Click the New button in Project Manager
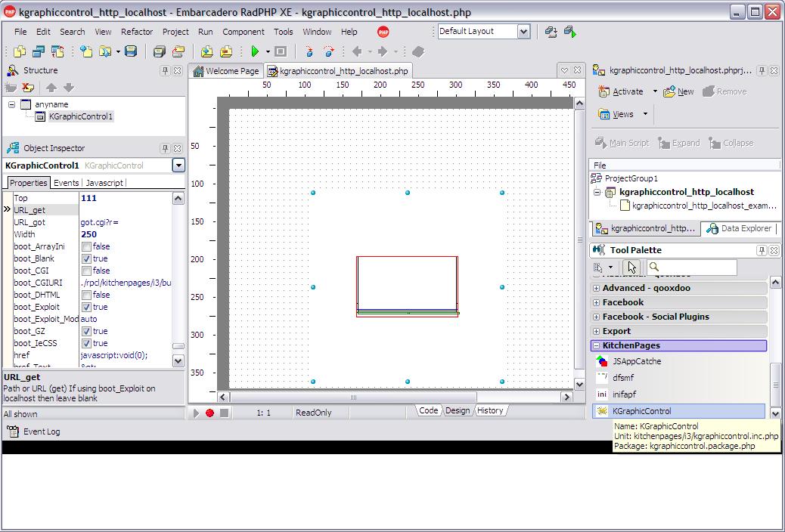 coord(678,91)
